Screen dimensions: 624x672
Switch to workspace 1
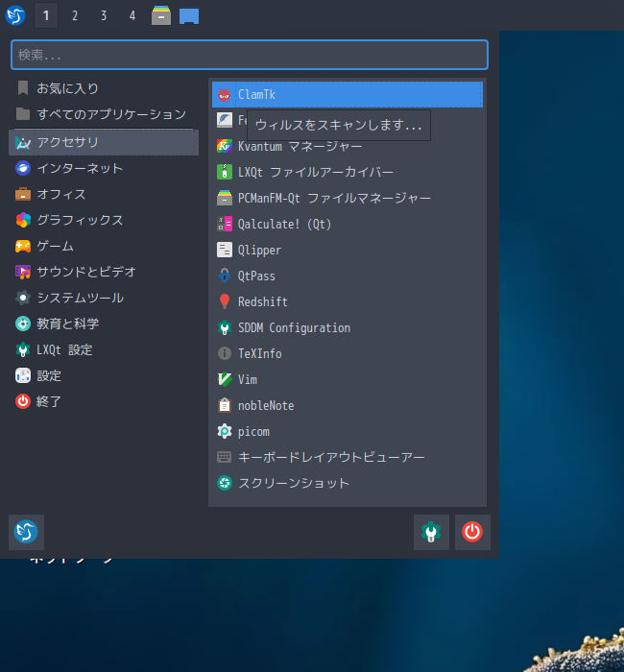46,16
